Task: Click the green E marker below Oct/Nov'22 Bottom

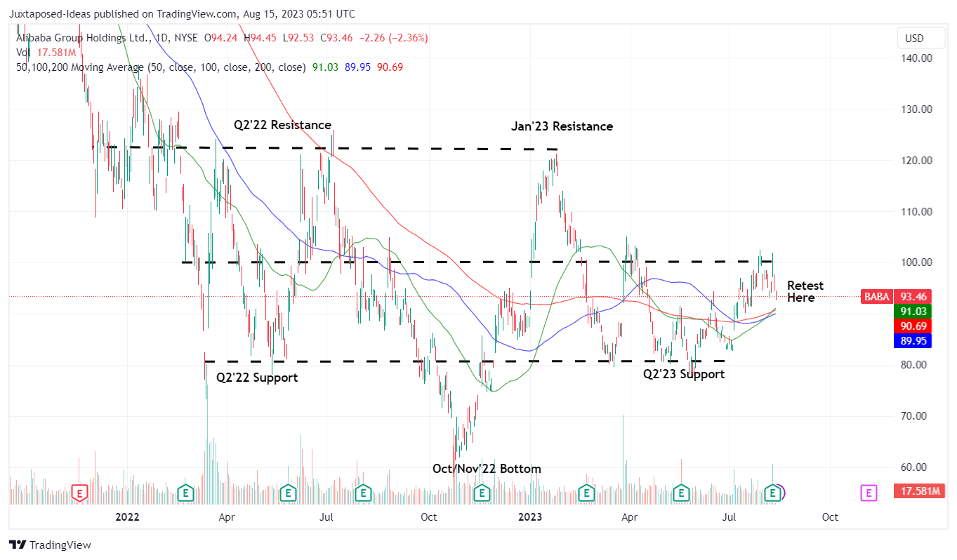Action: pyautogui.click(x=482, y=493)
